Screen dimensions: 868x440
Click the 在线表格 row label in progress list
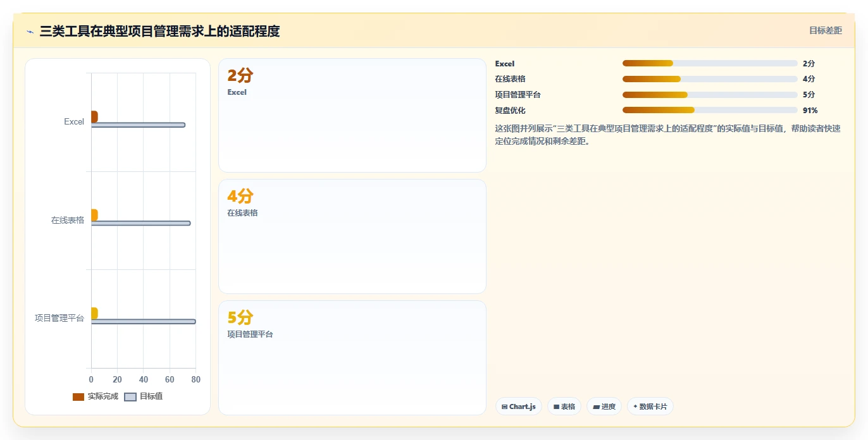coord(510,79)
